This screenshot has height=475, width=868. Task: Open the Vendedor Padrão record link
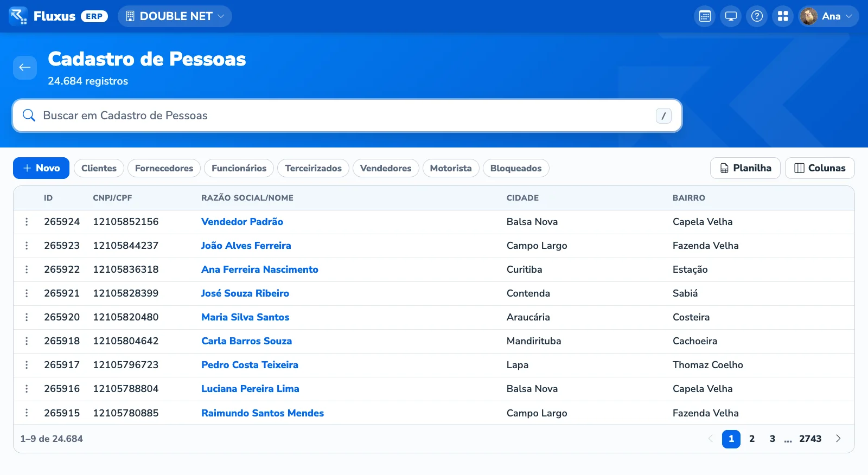242,222
